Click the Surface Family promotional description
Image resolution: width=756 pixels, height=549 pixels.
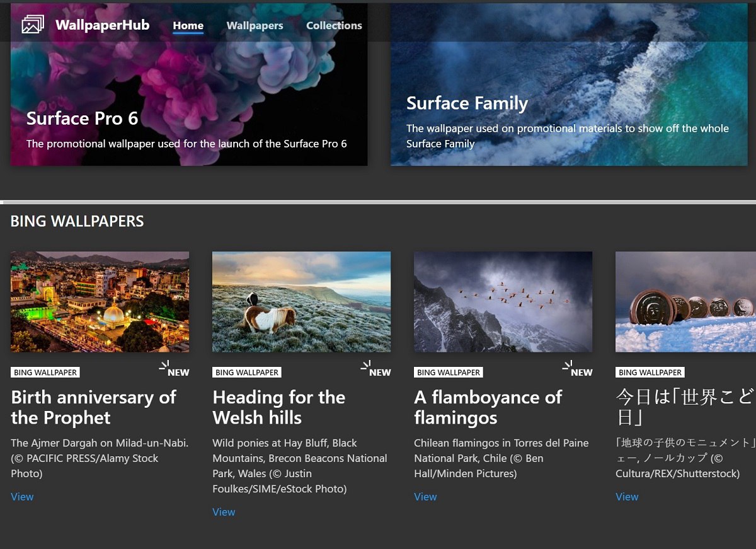tap(568, 136)
